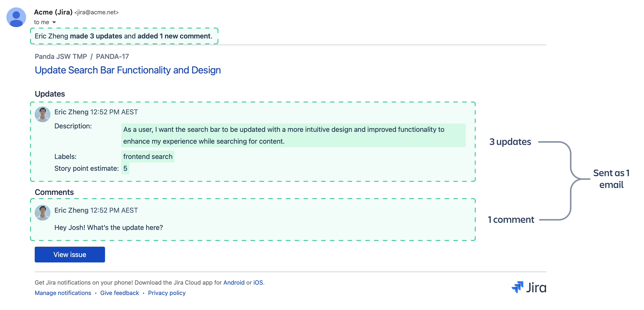Open the Panda JSW TMP project link
Image resolution: width=644 pixels, height=310 pixels.
pos(61,56)
